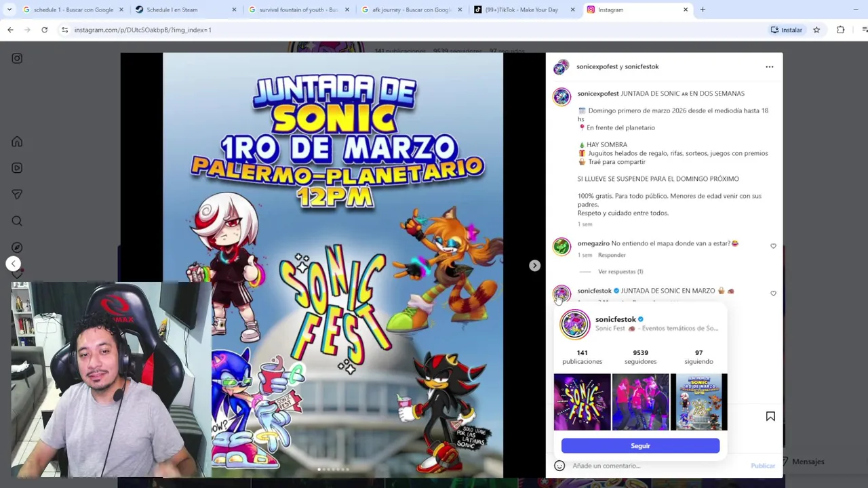Open omegaziro username link

pos(593,243)
